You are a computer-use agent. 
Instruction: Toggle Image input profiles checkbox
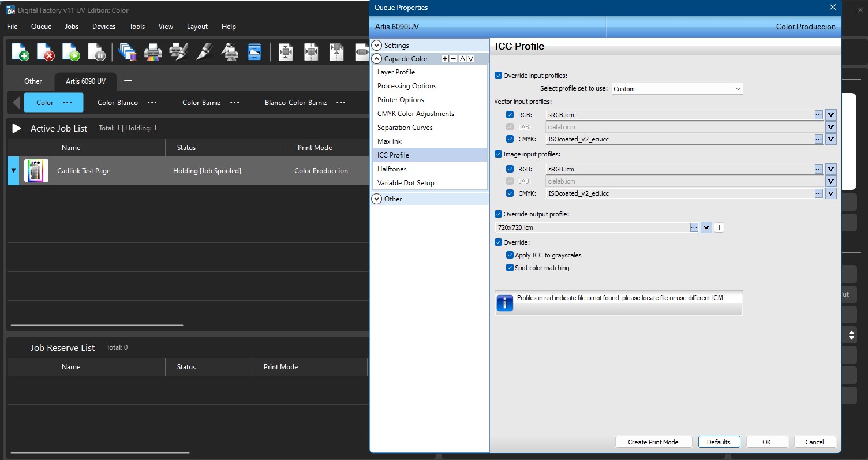pos(499,154)
